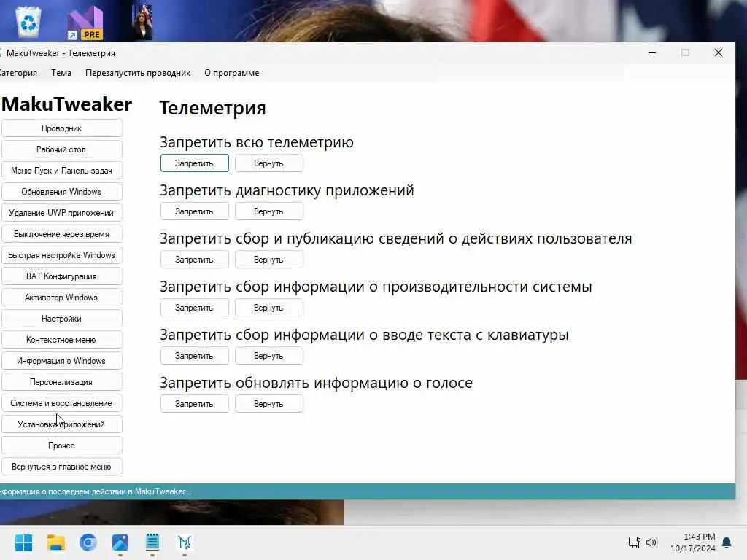Open network status in the system tray
The width and height of the screenshot is (747, 560).
634,542
